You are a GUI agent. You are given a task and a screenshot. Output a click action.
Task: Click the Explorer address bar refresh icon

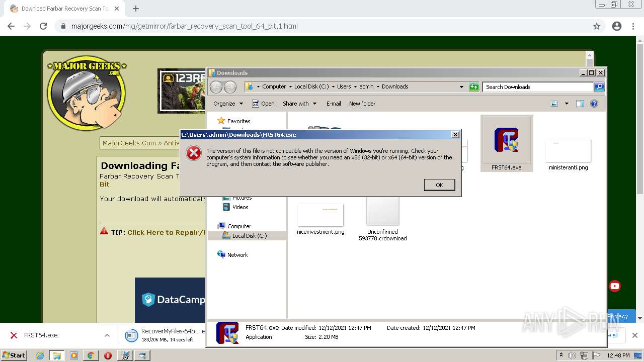[474, 87]
